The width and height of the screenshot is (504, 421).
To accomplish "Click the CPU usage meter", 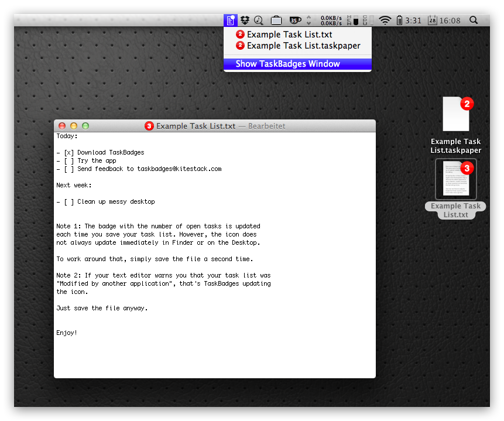I will point(368,20).
